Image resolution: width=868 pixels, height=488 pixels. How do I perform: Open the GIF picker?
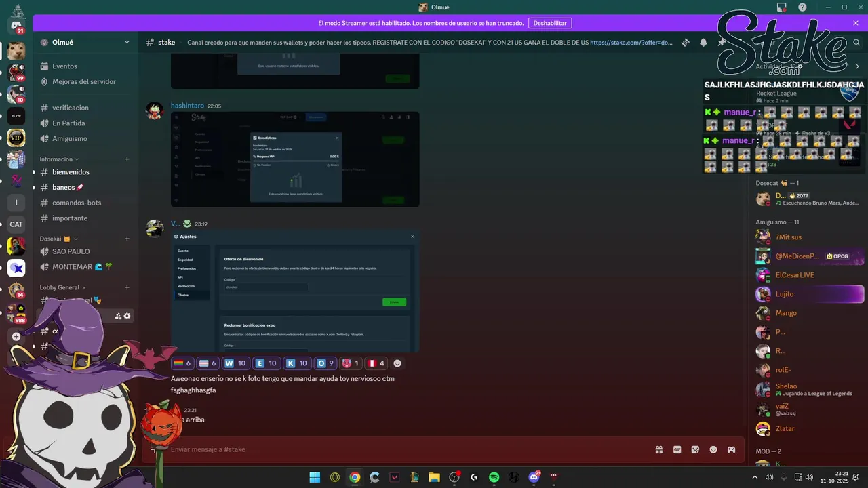(x=677, y=449)
